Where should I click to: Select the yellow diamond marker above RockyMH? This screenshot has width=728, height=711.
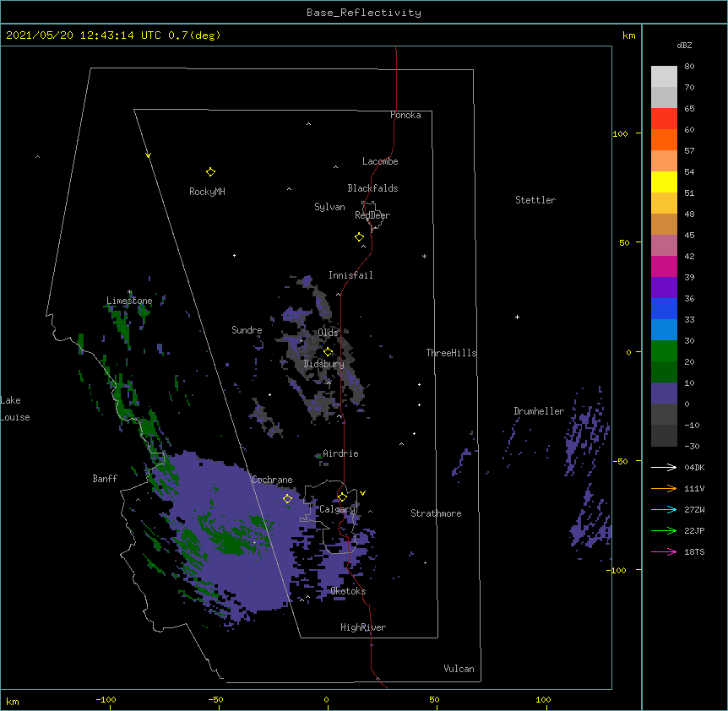pos(210,172)
